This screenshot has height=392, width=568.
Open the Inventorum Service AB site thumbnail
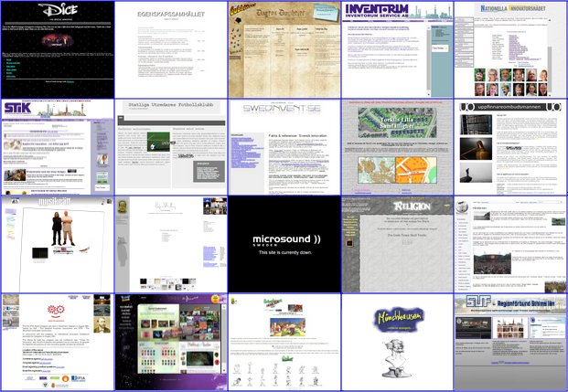tap(397, 49)
